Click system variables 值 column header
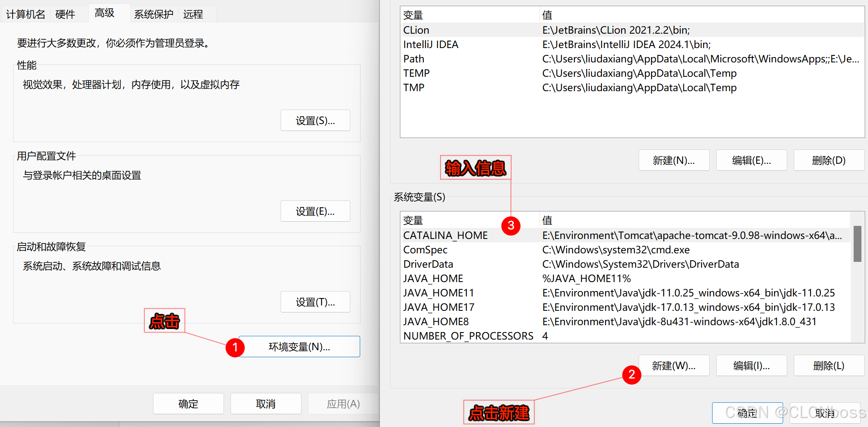 tap(695, 220)
